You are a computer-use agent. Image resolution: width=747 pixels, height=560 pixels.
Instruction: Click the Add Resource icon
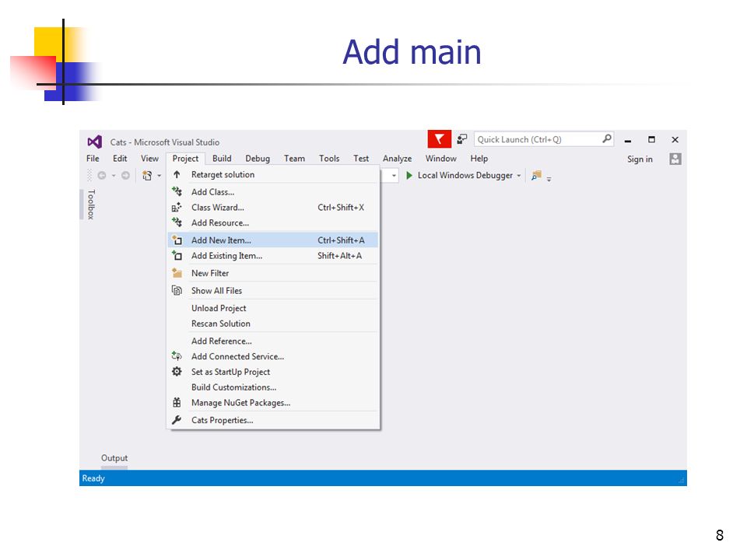coord(177,222)
